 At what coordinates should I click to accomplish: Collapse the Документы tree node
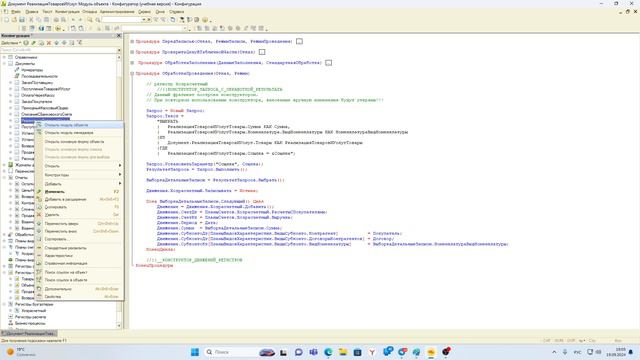click(4, 64)
